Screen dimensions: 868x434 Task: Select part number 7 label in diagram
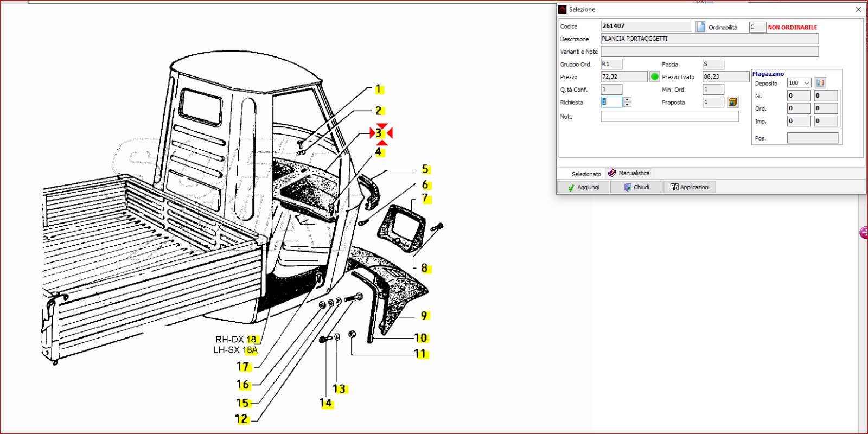coord(425,199)
